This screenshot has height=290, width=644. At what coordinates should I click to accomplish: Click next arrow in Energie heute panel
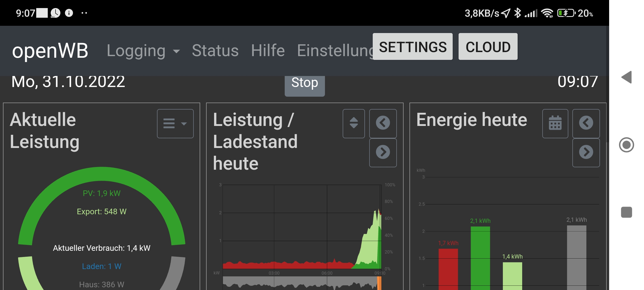point(586,153)
